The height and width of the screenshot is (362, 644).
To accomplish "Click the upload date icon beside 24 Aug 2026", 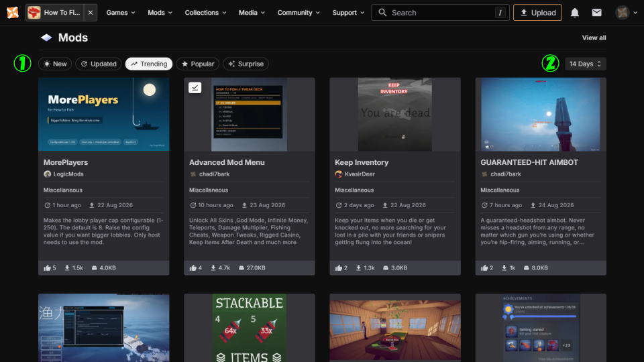I will 533,205.
